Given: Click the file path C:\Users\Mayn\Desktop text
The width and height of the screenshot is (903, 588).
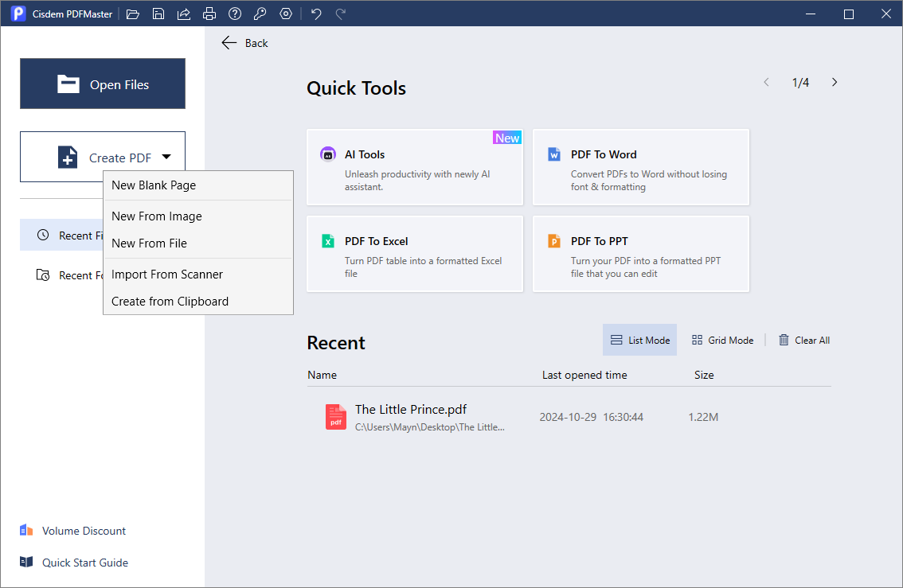Looking at the screenshot, I should [430, 427].
